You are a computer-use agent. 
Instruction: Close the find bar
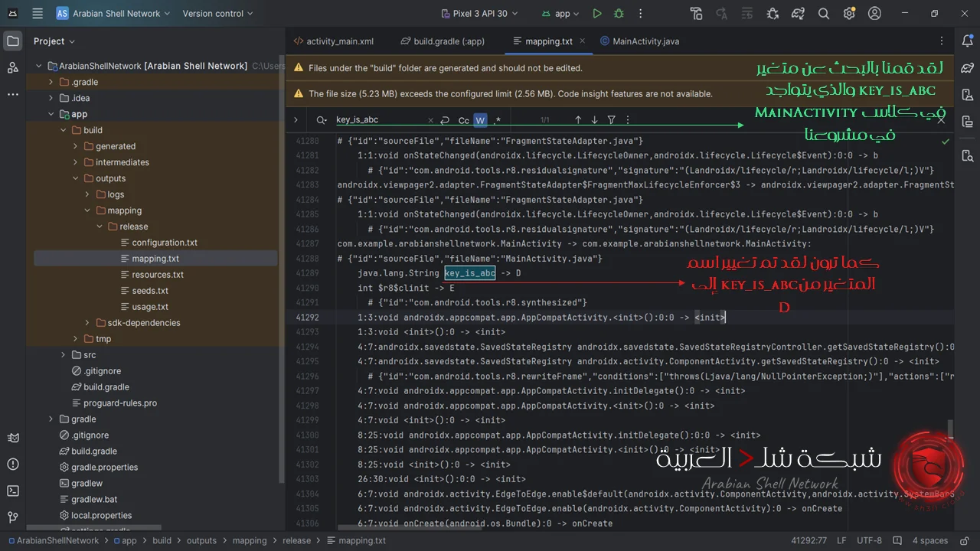(941, 120)
